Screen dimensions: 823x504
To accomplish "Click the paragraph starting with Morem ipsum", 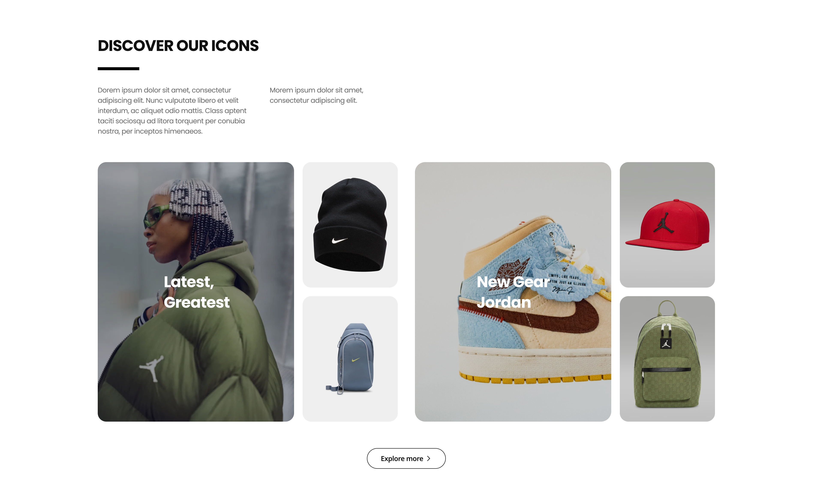I will [x=316, y=95].
